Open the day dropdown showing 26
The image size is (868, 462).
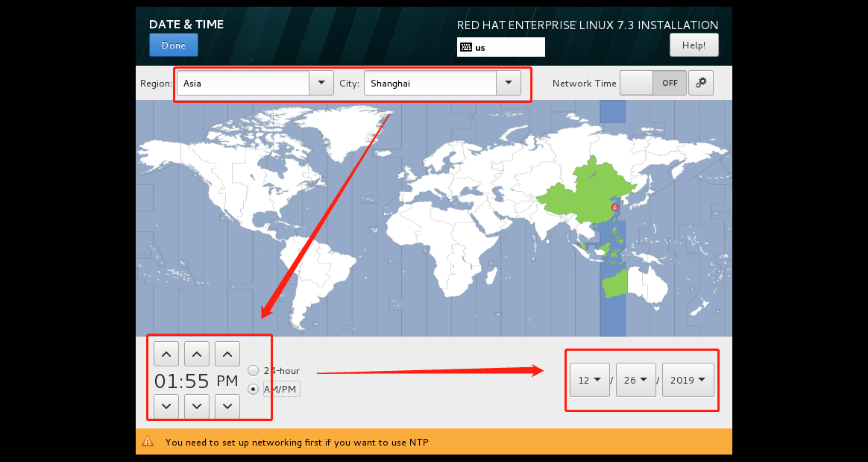coord(635,380)
